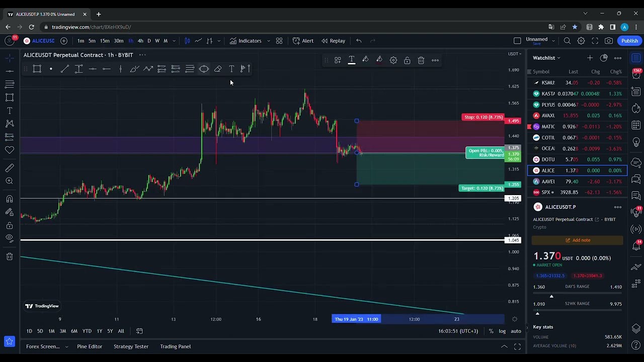
Task: Open the layout templates grid icon
Action: point(279,41)
